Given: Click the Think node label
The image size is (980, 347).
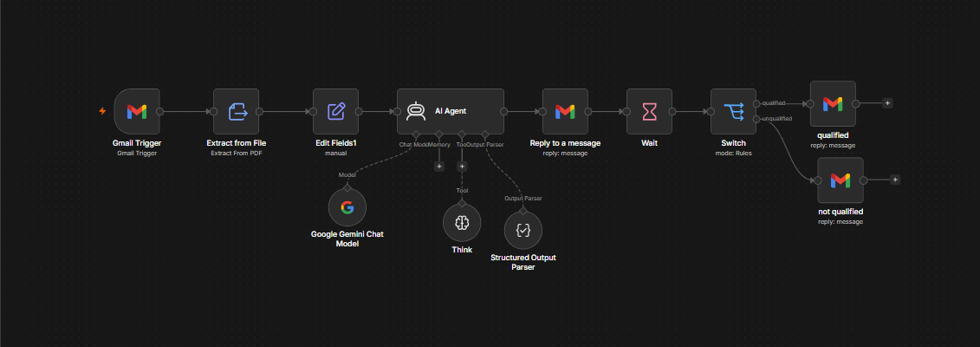Looking at the screenshot, I should (462, 250).
